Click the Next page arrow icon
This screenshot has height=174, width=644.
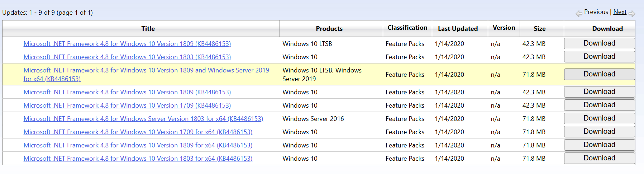click(x=632, y=14)
